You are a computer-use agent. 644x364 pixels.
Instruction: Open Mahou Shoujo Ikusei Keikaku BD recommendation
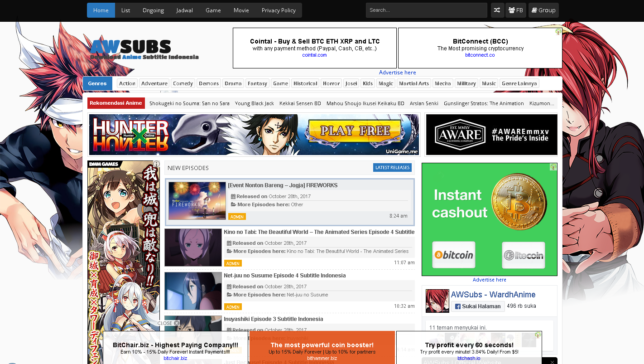tap(365, 103)
